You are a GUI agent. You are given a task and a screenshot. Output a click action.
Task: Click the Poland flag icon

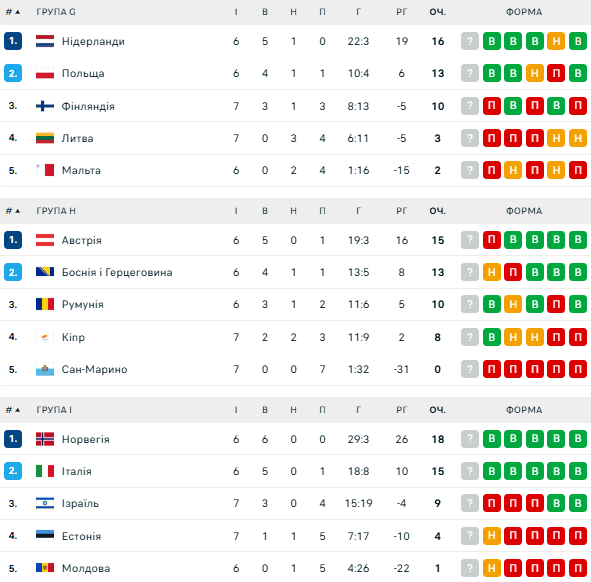pos(45,73)
